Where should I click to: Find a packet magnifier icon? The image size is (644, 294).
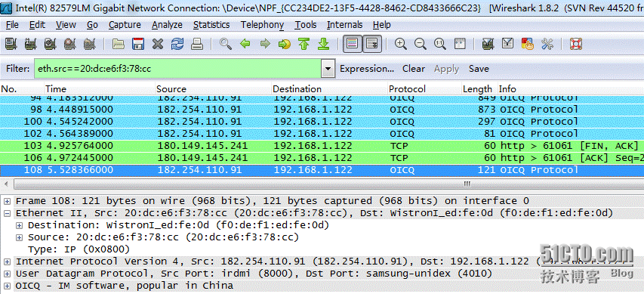click(x=225, y=44)
